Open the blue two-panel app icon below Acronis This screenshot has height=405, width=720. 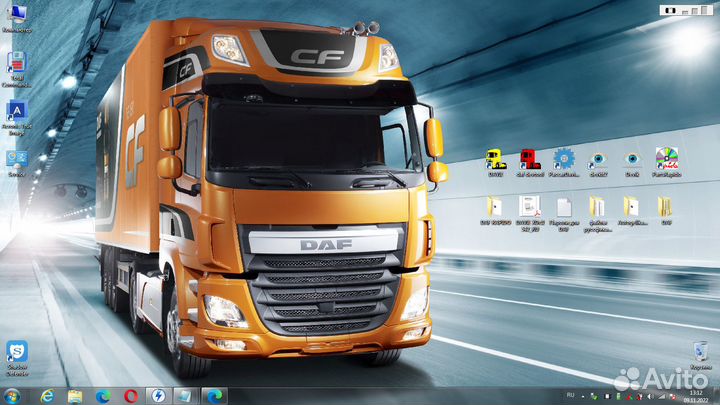coord(17,163)
